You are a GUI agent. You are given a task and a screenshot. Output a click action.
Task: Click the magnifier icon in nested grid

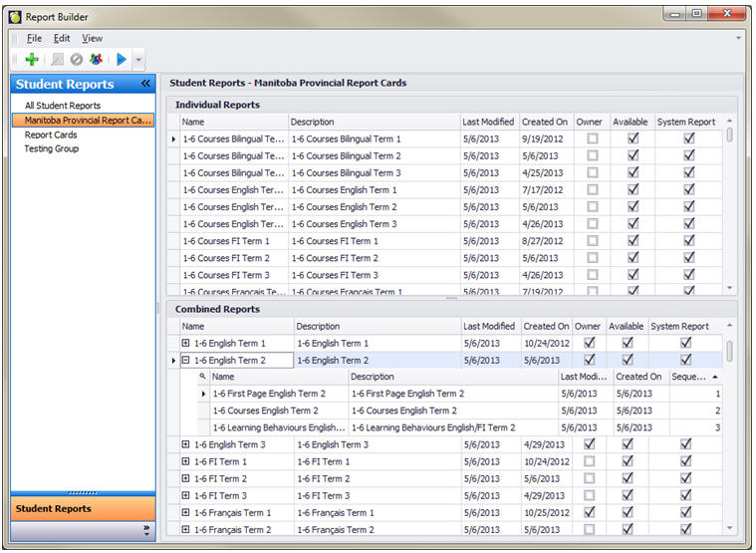pyautogui.click(x=202, y=377)
